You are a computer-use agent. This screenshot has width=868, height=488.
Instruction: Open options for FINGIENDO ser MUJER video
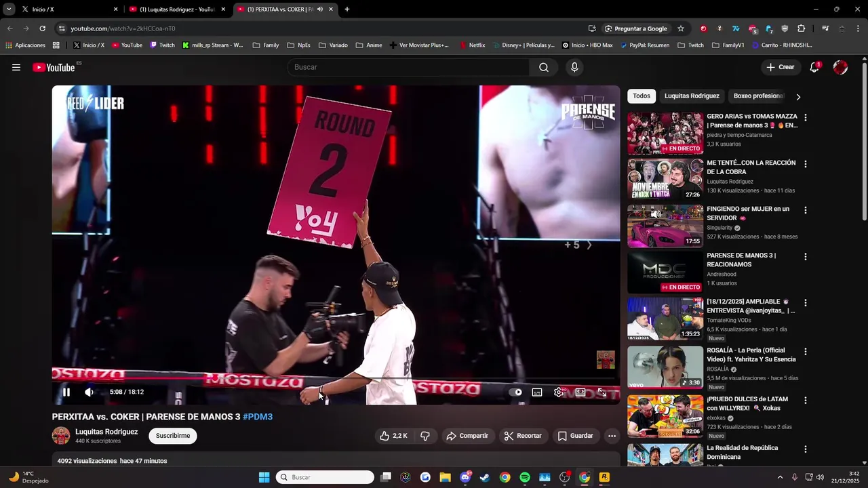tap(806, 210)
